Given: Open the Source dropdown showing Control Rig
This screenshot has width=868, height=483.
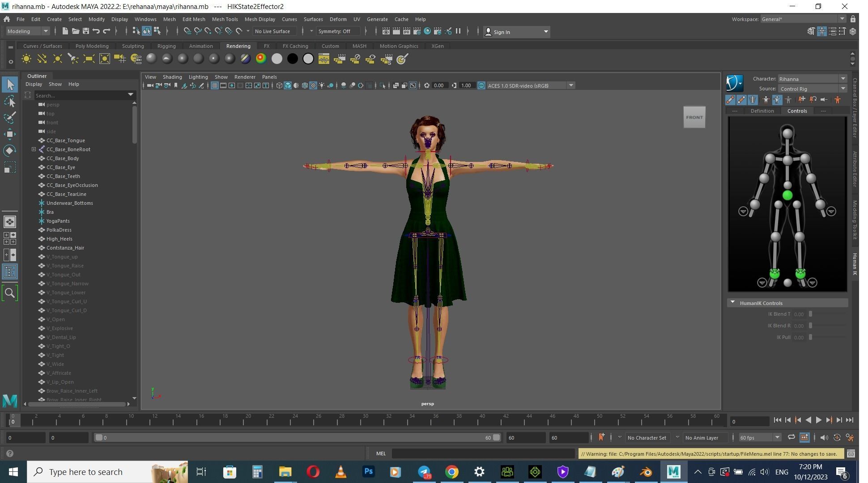Looking at the screenshot, I should point(812,89).
